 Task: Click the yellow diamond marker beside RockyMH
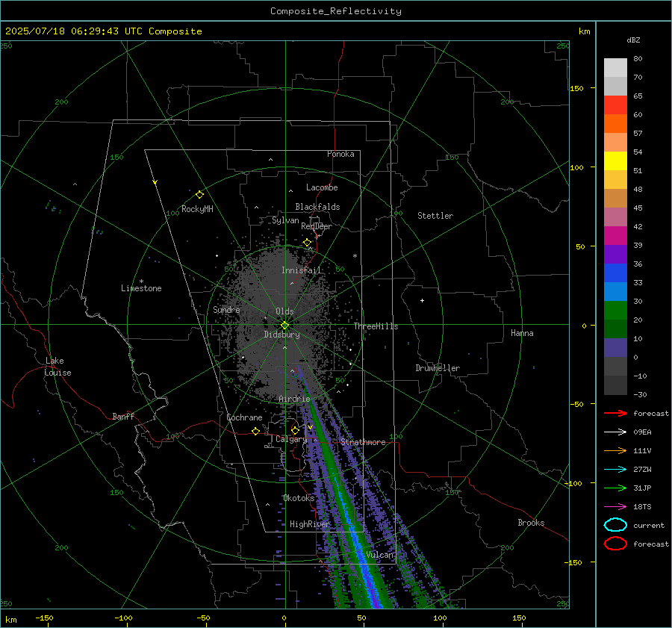click(199, 195)
